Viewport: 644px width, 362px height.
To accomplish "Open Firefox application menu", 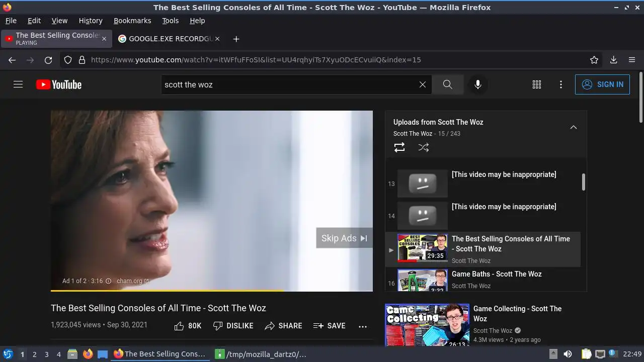I will 632,60.
